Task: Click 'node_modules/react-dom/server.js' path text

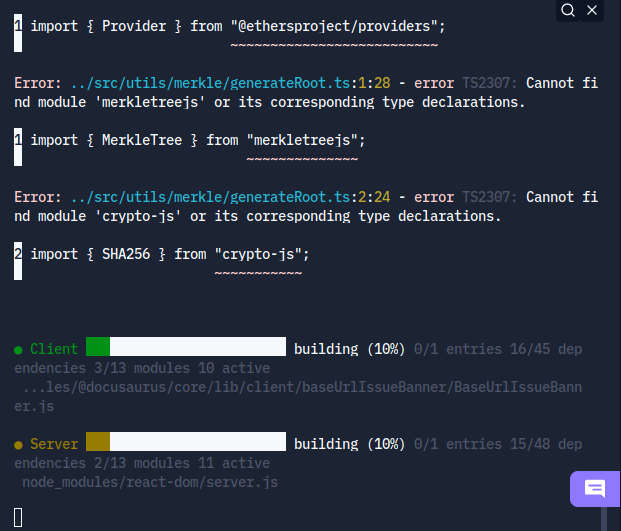Action: 150,482
